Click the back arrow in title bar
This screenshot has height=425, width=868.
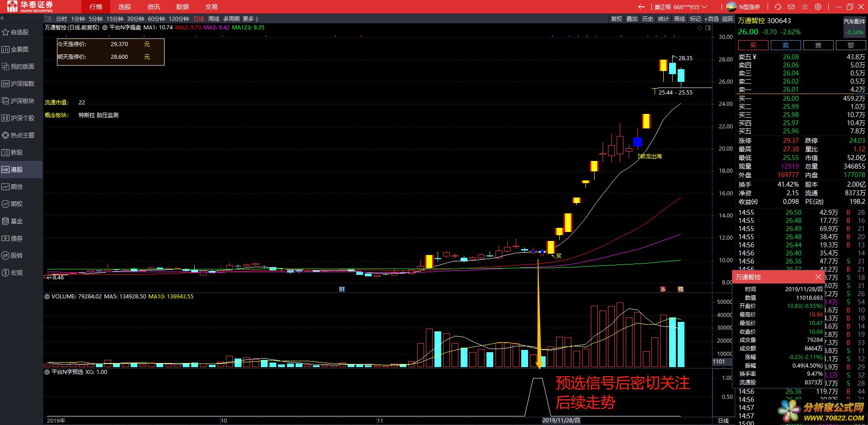click(641, 7)
